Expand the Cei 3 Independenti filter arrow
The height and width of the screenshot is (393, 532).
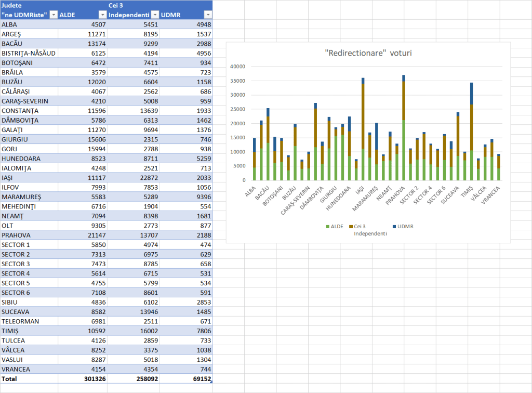(154, 15)
